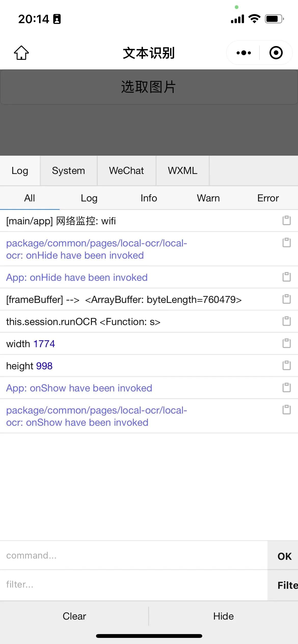The image size is (298, 644).
Task: Copy the width 1774 log entry
Action: point(287,343)
